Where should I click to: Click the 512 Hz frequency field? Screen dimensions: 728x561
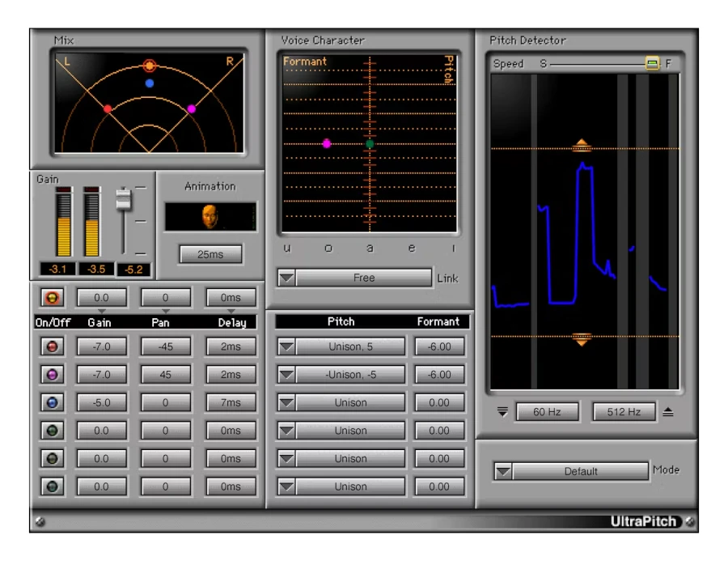click(624, 412)
